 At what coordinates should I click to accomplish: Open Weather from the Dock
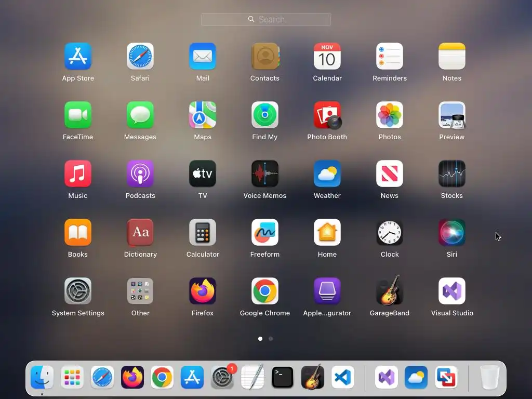pos(416,377)
